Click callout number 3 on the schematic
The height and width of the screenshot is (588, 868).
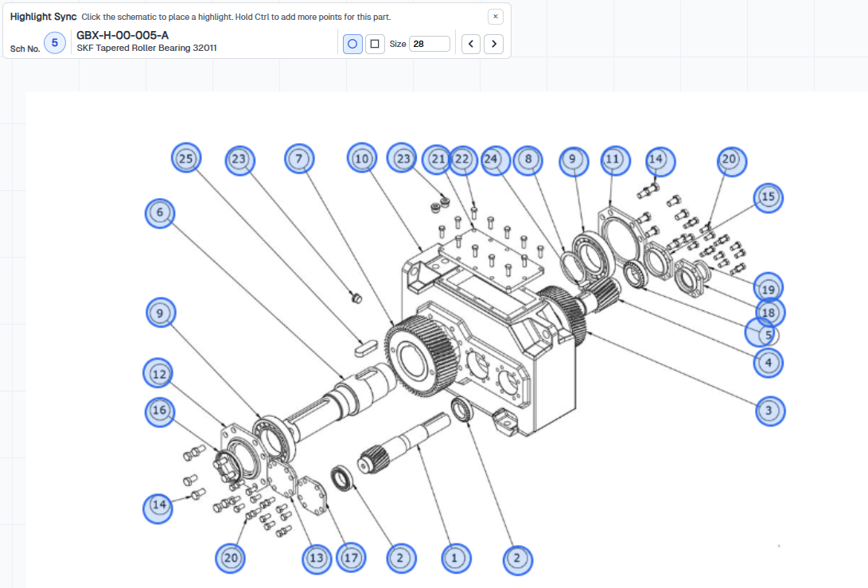[770, 411]
